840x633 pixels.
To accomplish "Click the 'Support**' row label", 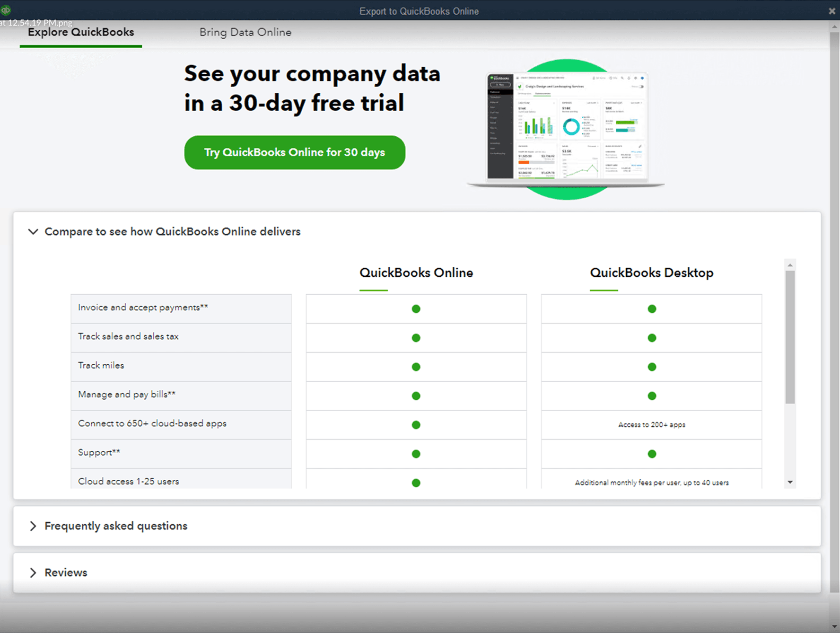I will click(x=99, y=453).
